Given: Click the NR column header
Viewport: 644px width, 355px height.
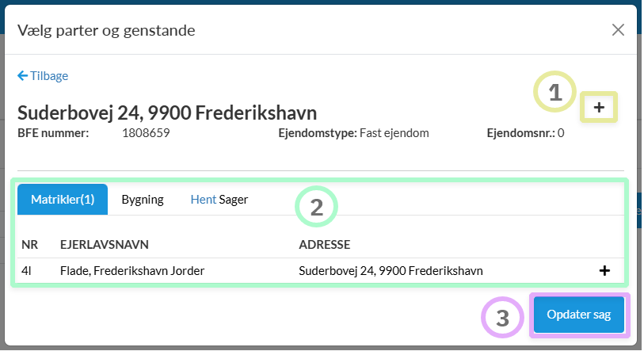Looking at the screenshot, I should coord(29,244).
